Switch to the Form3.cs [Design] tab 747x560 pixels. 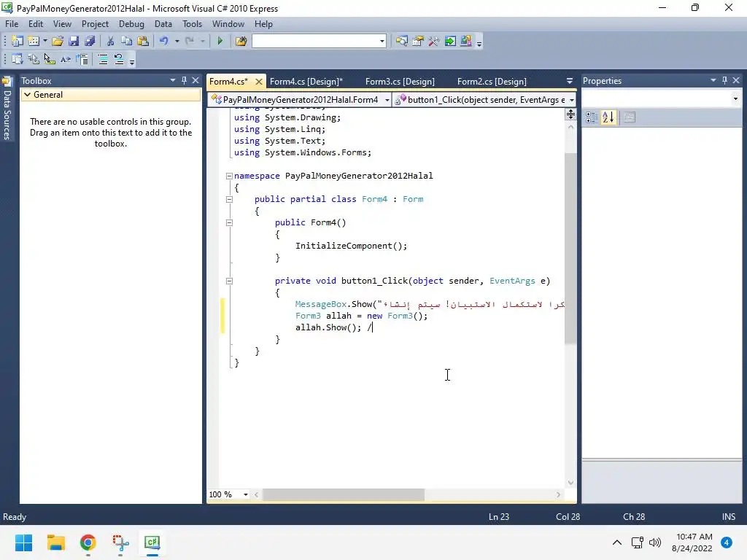400,82
